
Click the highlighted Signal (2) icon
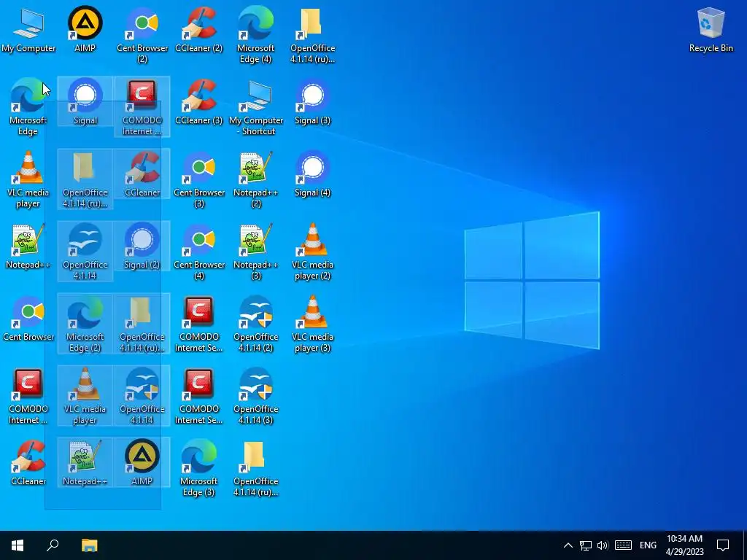pyautogui.click(x=142, y=246)
